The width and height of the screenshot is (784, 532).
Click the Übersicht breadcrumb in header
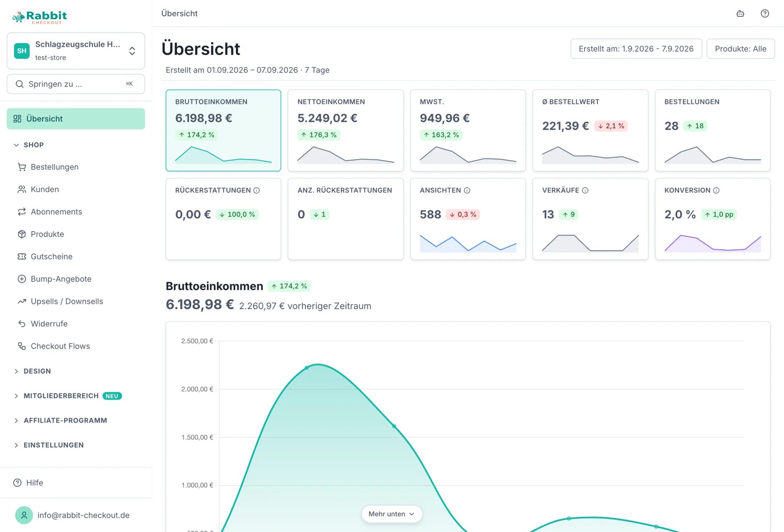179,13
